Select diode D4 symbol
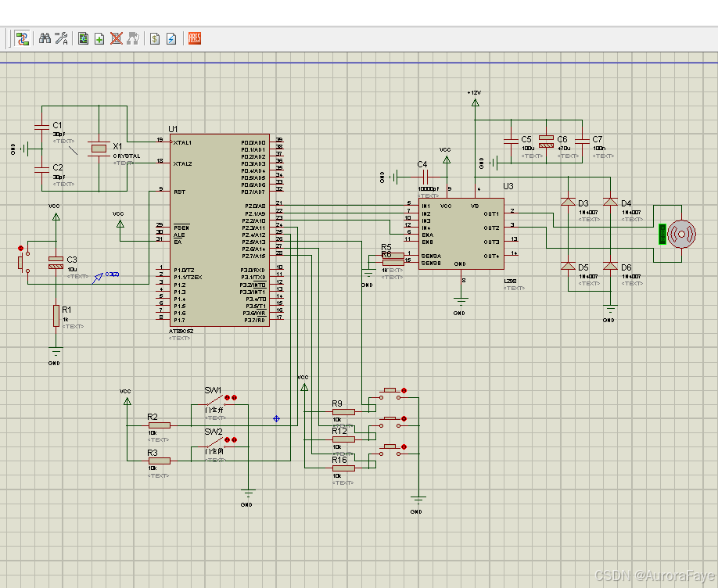Screen dimensions: 718x588 tap(610, 202)
